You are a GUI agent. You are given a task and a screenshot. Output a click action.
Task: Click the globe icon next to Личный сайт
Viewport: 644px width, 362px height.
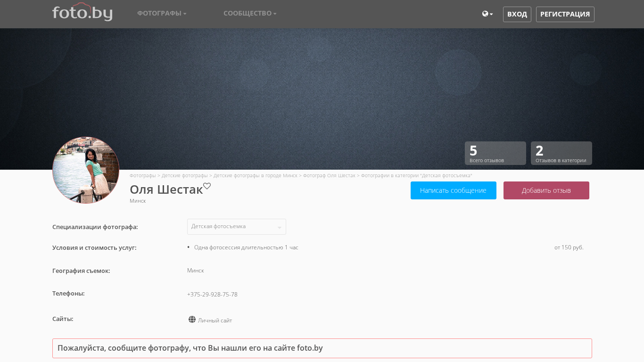point(192,320)
